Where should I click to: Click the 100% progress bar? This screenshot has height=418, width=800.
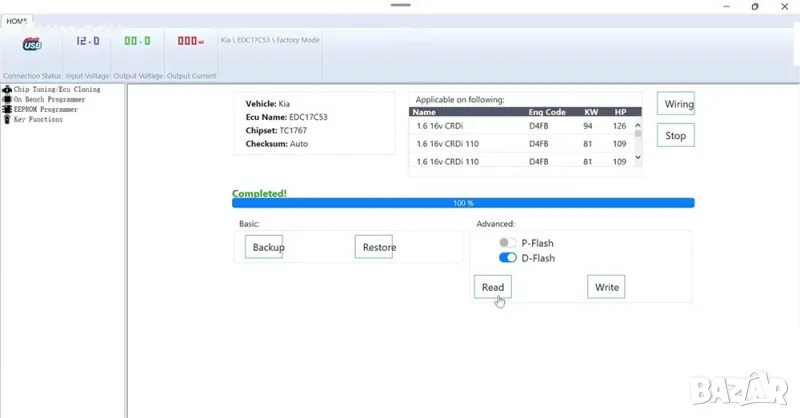point(463,203)
